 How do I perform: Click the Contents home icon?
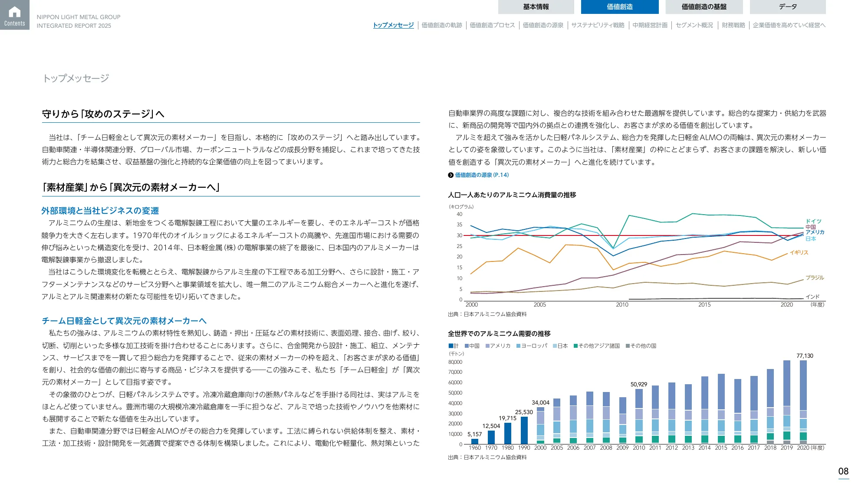coord(14,14)
